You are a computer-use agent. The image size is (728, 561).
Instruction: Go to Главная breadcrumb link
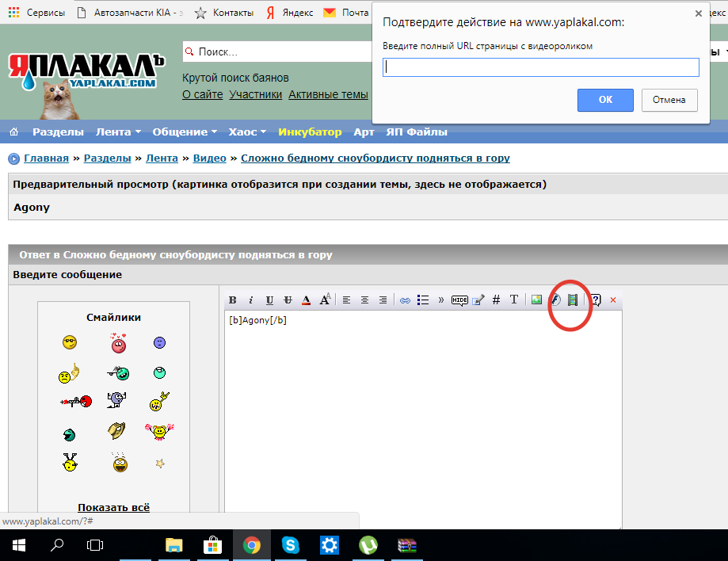point(46,158)
